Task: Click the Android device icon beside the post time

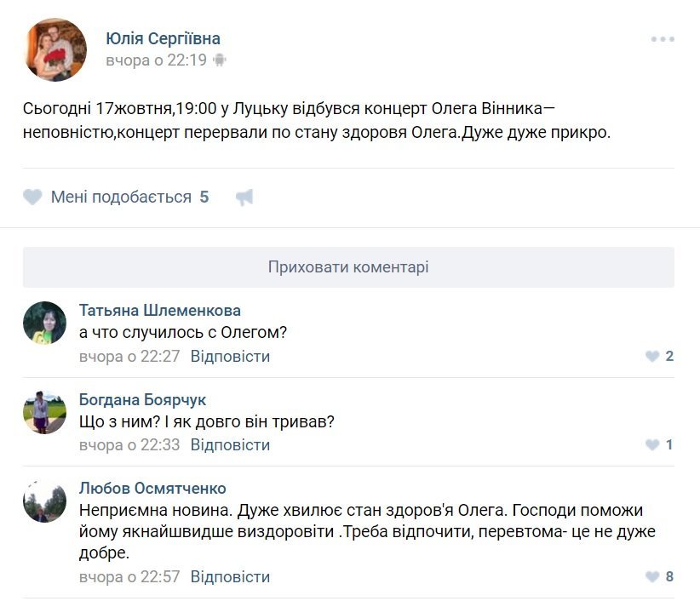Action: click(x=220, y=60)
